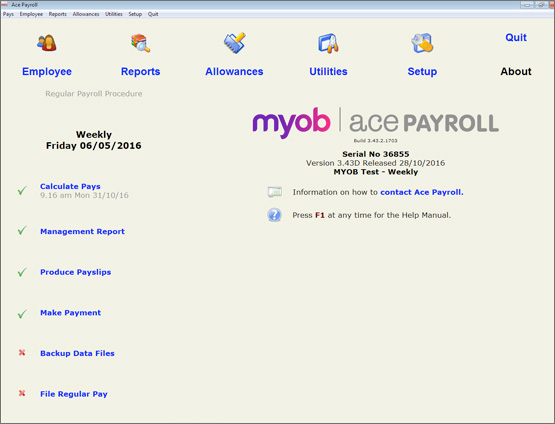This screenshot has width=555, height=424.
Task: Click red cross beside File Regular Pay
Action: (22, 393)
